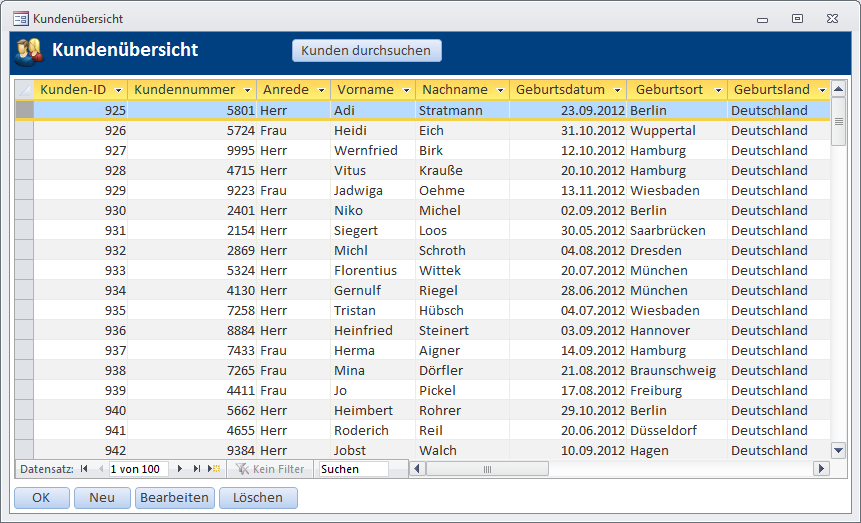Open Nachname column filter dropdown
The width and height of the screenshot is (861, 523).
click(500, 90)
